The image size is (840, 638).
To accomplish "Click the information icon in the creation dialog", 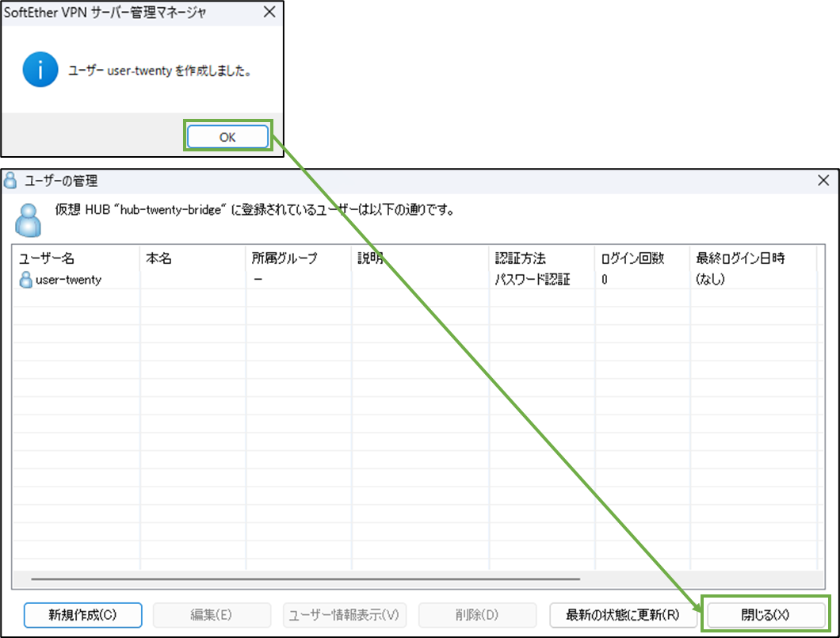I will 40,69.
